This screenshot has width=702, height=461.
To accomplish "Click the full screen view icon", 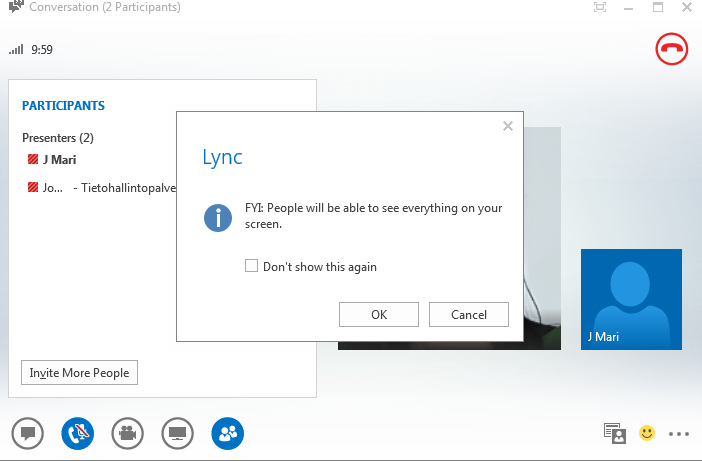I will tap(600, 7).
